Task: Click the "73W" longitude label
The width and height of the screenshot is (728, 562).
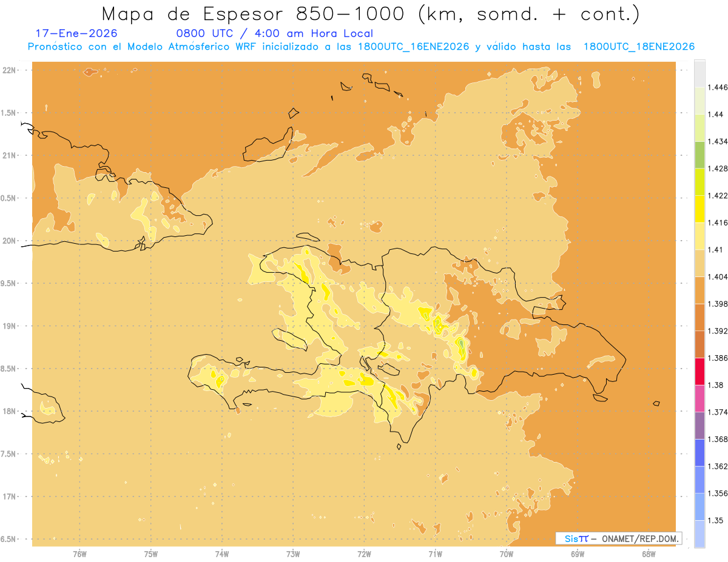Action: click(293, 554)
